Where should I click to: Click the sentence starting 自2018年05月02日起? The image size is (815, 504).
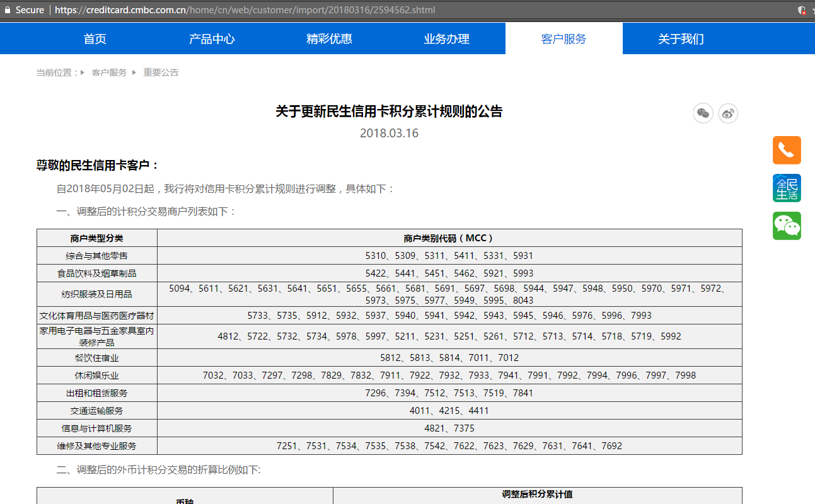tap(226, 189)
